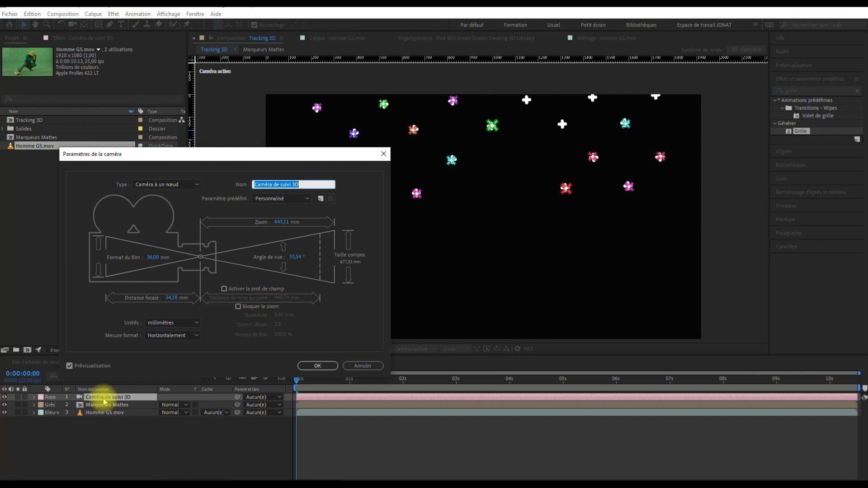Image resolution: width=868 pixels, height=488 pixels.
Task: Click the Zoom value 643,11
Action: pyautogui.click(x=281, y=222)
